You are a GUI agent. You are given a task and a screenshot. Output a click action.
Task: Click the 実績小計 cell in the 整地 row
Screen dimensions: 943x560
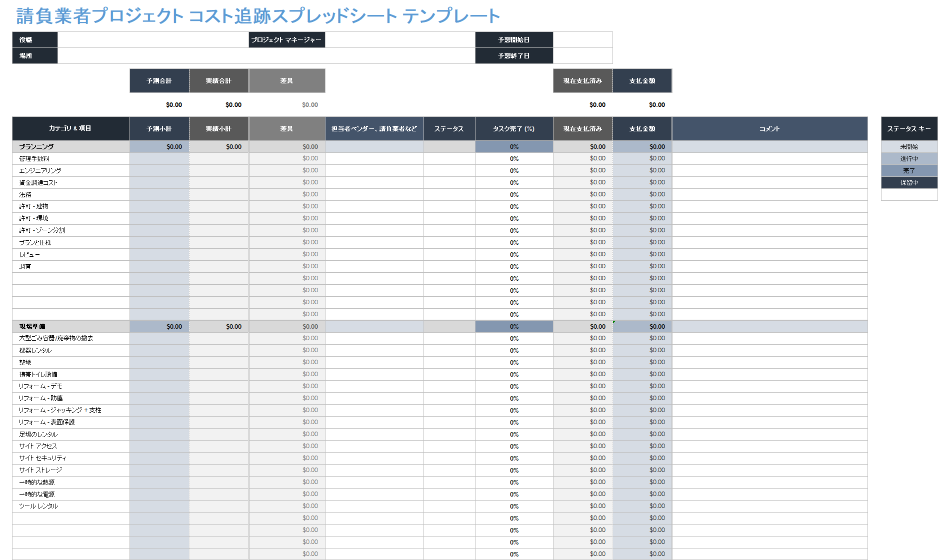219,363
